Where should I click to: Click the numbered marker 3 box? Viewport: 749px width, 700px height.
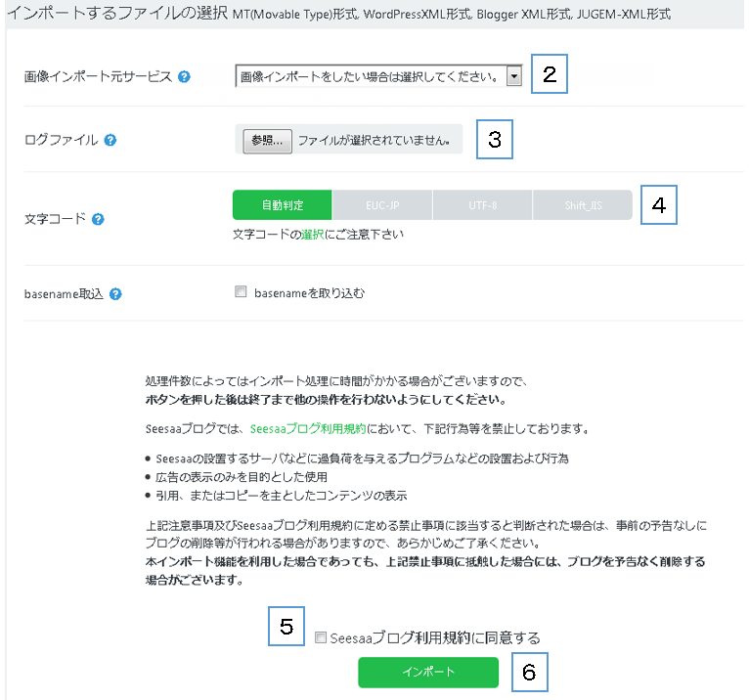pos(495,139)
